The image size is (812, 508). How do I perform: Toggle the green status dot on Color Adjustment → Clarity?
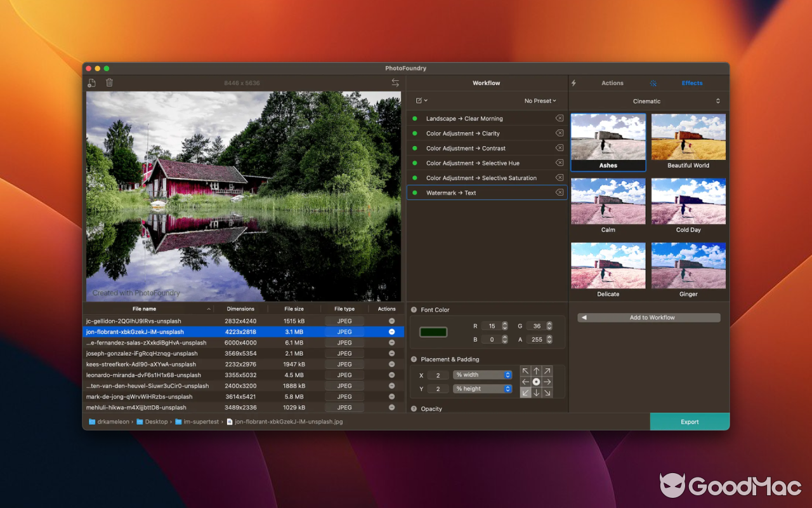(x=416, y=133)
